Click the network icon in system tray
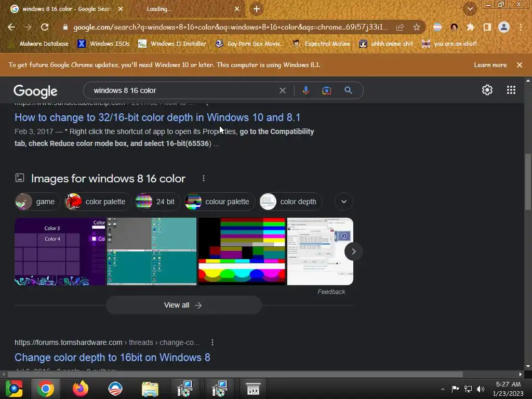Screen dimensions: 532x399 point(468,389)
